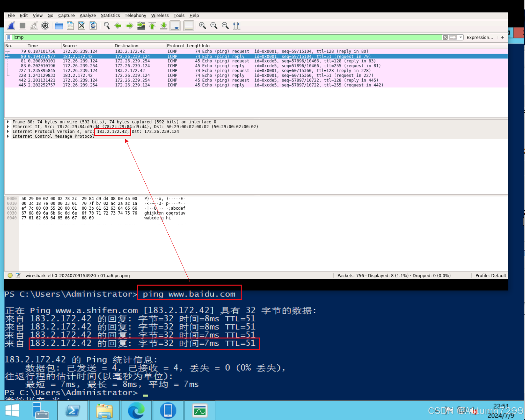Jump to the first packet
Image resolution: width=525 pixels, height=420 pixels.
tap(153, 26)
